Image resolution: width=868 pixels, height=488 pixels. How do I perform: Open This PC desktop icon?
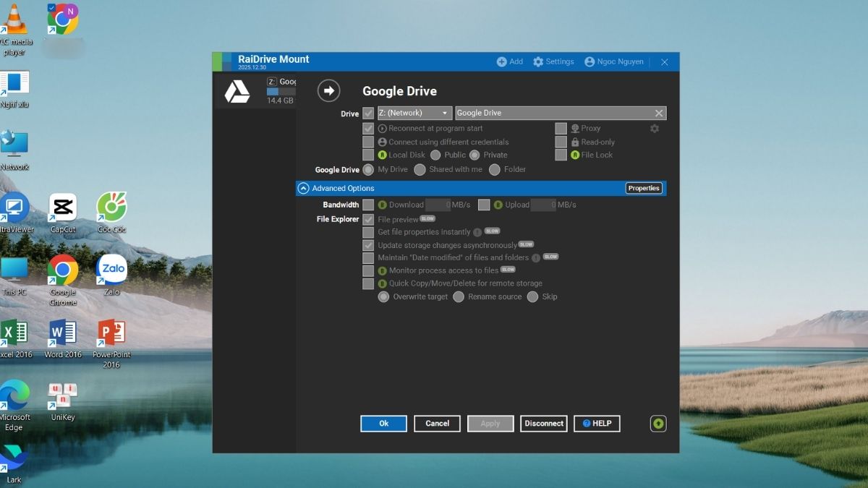coord(14,276)
